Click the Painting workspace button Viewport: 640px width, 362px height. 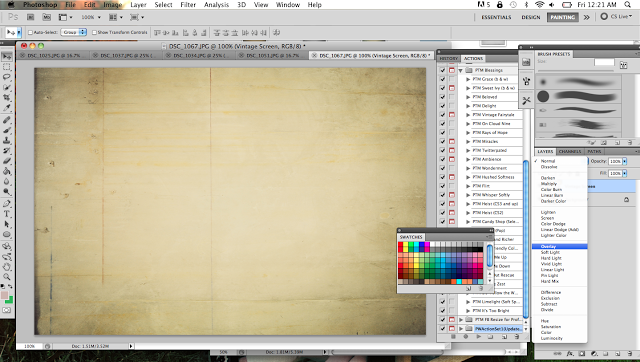tap(562, 17)
